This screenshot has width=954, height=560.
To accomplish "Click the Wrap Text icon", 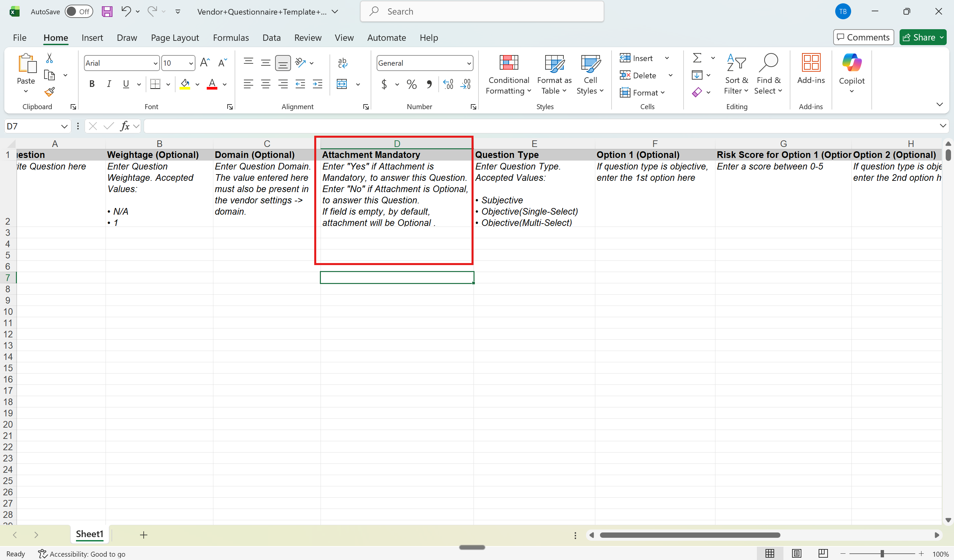I will [342, 63].
